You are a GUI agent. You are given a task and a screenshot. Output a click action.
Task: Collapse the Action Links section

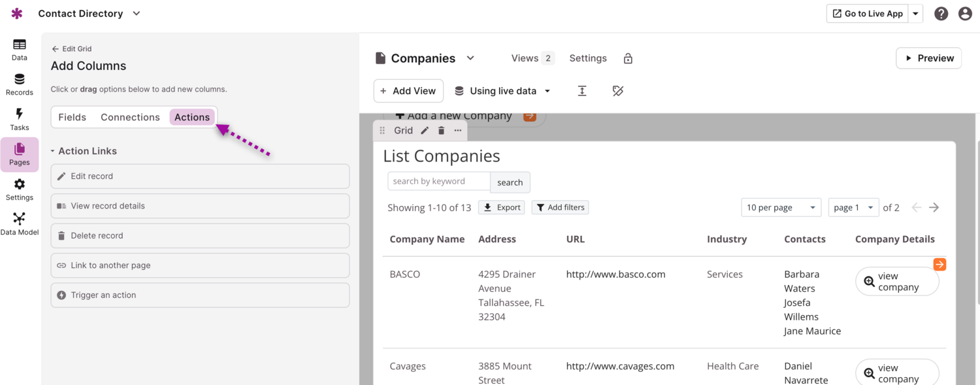coord(53,151)
